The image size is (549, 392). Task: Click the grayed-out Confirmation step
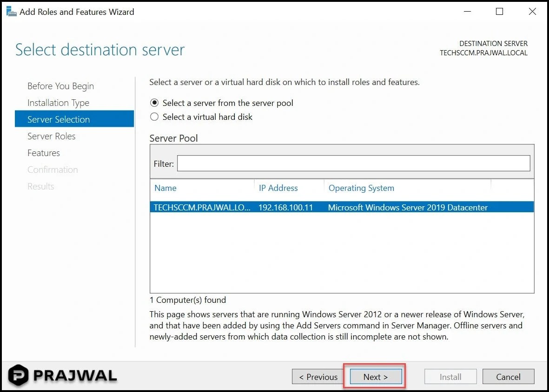[x=53, y=170]
